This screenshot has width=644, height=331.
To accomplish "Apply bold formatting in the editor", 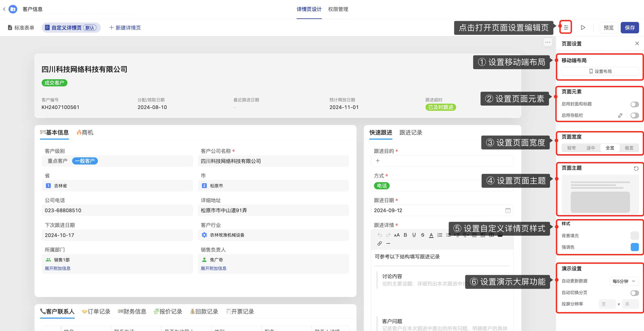I will (x=405, y=235).
